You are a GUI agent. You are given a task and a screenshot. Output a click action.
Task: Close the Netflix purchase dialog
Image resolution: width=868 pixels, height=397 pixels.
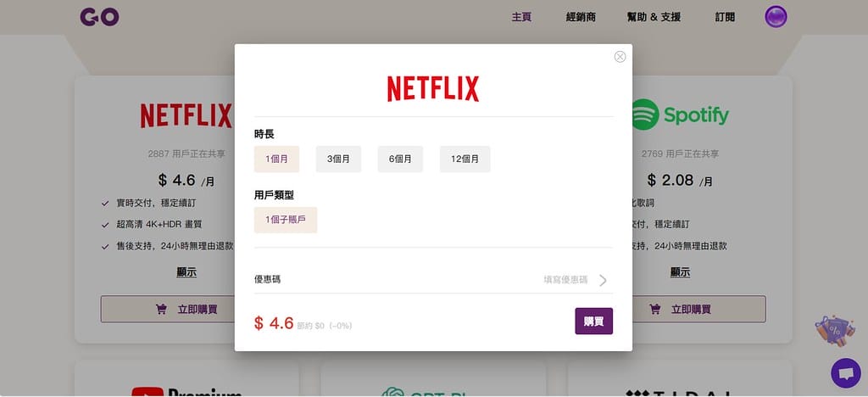(620, 57)
